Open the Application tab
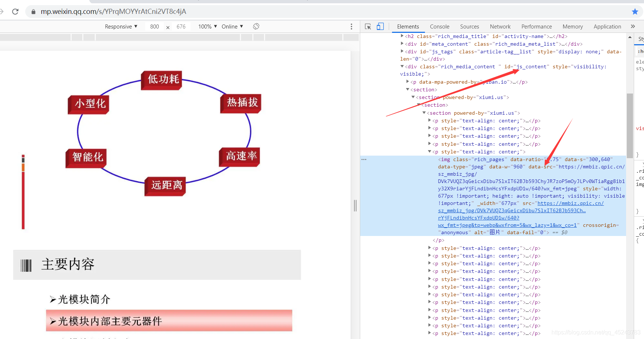Screen dimensions: 644x339 (607, 26)
